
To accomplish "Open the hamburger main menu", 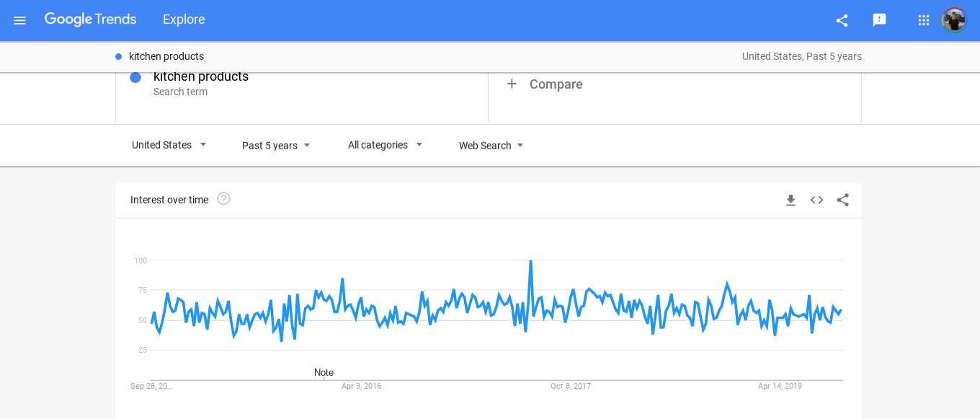I will pyautogui.click(x=19, y=20).
